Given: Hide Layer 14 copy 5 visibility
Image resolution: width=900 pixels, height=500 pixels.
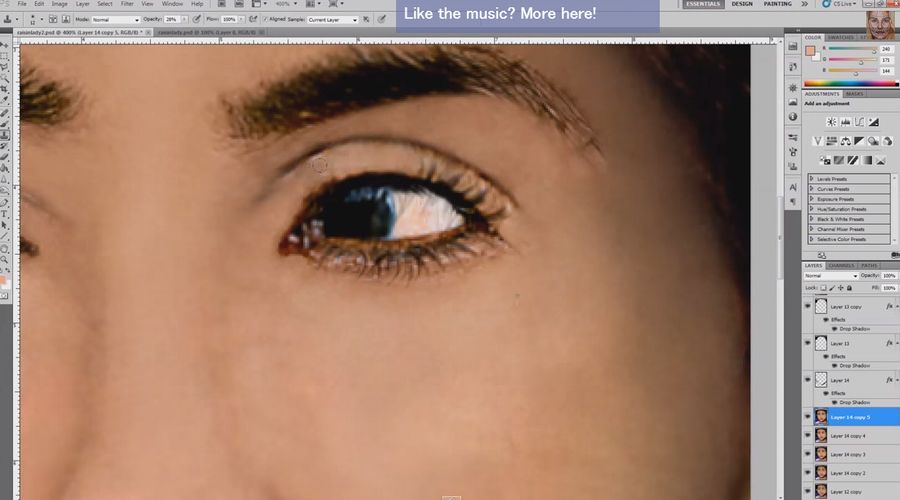Looking at the screenshot, I should pos(808,417).
